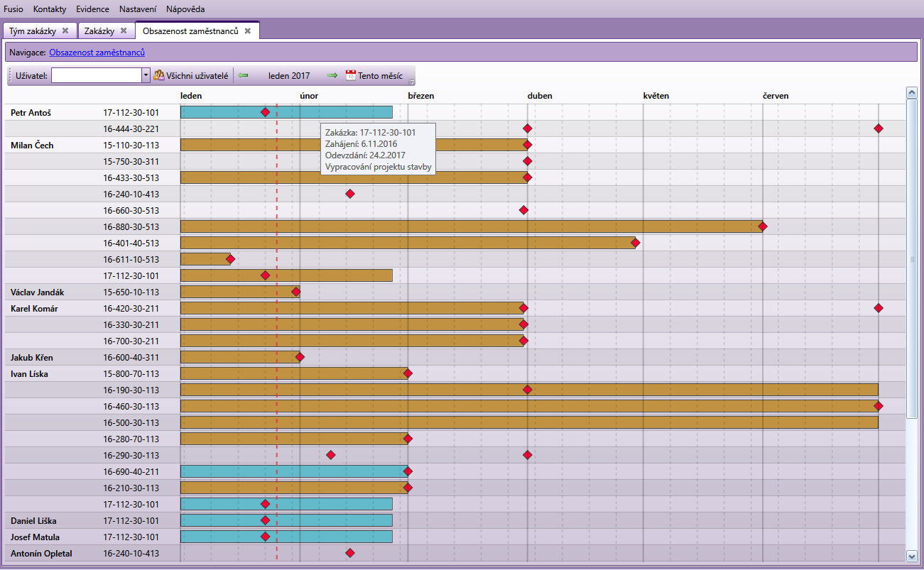The image size is (924, 570).
Task: Advance to next month with right arrow
Action: coord(332,75)
